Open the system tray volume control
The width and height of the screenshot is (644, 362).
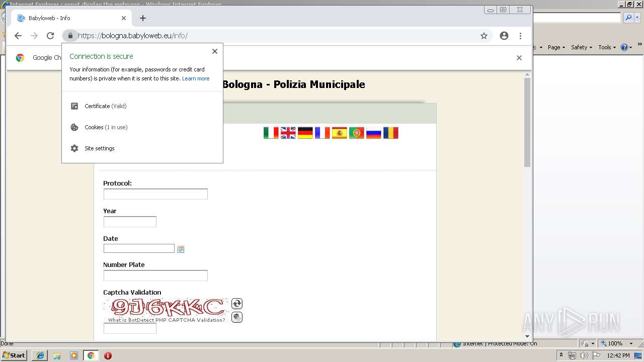(584, 355)
